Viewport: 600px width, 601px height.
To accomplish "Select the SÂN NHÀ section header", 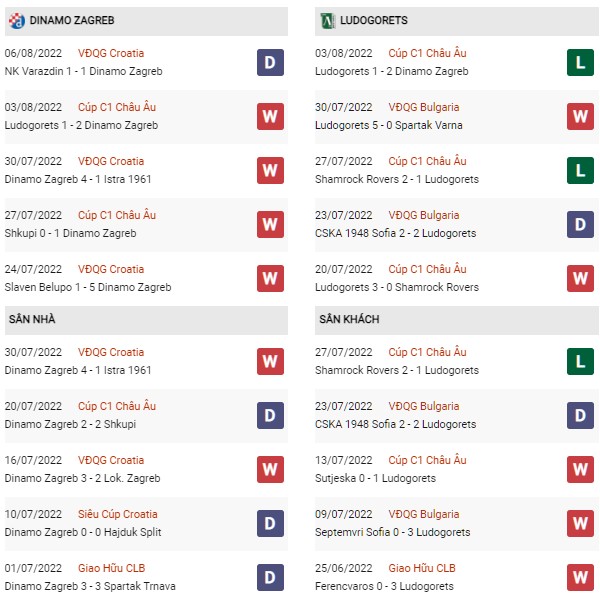I will 146,320.
